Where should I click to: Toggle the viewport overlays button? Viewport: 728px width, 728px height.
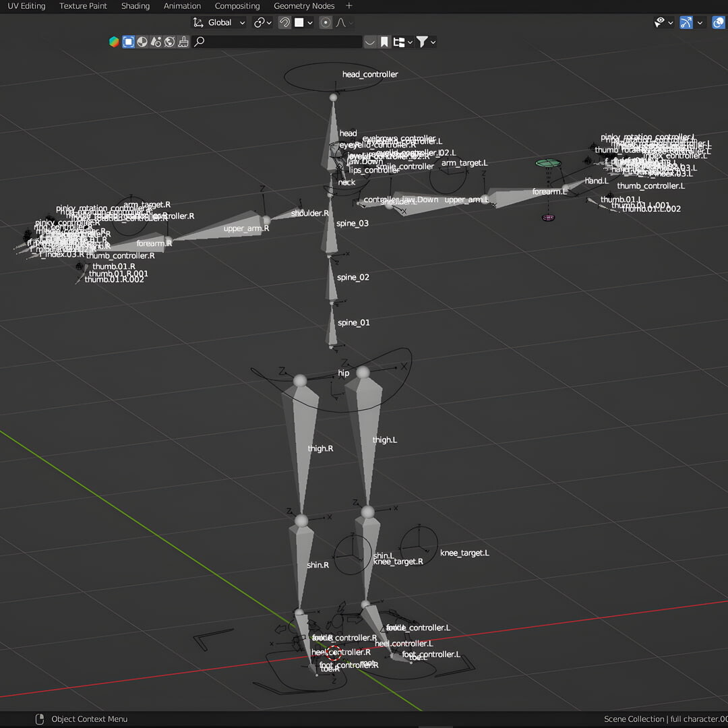click(x=718, y=22)
